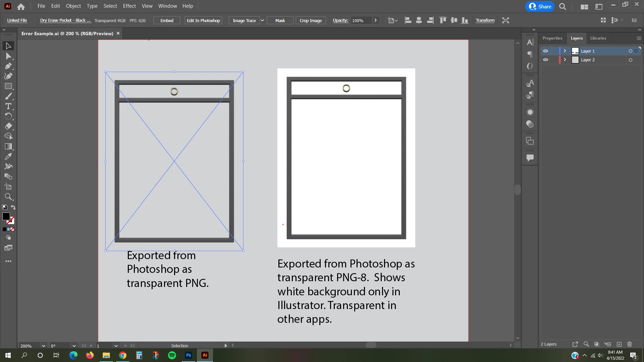The width and height of the screenshot is (644, 362).
Task: Hide Layer 1 visibility eye
Action: [546, 51]
